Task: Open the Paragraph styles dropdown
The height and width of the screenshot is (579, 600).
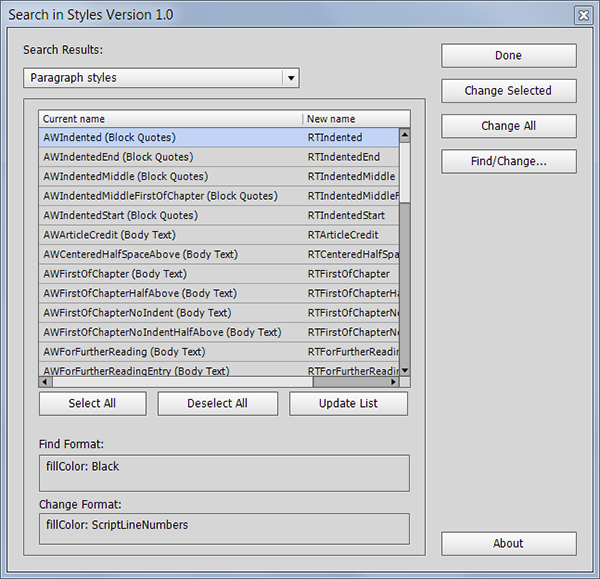Action: (x=161, y=78)
